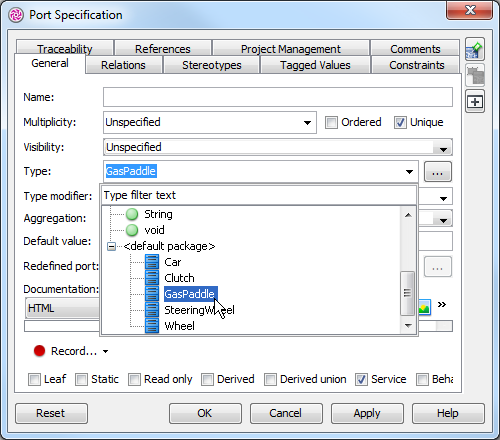The width and height of the screenshot is (500, 440).
Task: Click the class icon beside GasPaddle
Action: 152,294
